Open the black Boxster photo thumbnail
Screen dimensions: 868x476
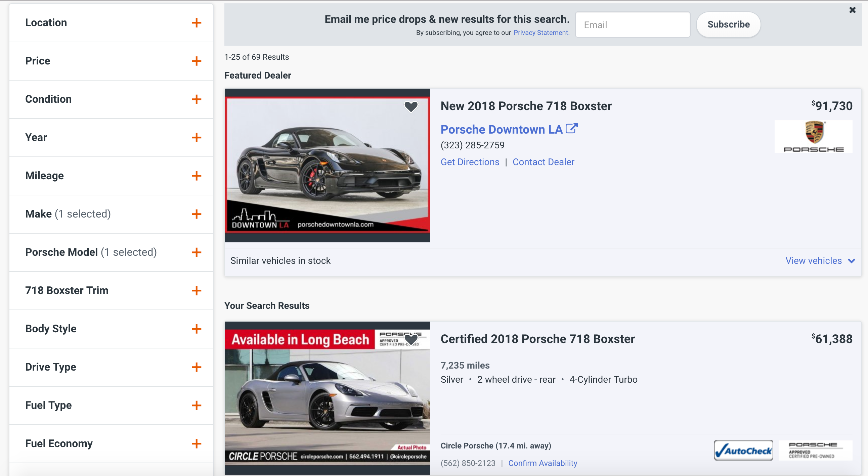[327, 165]
